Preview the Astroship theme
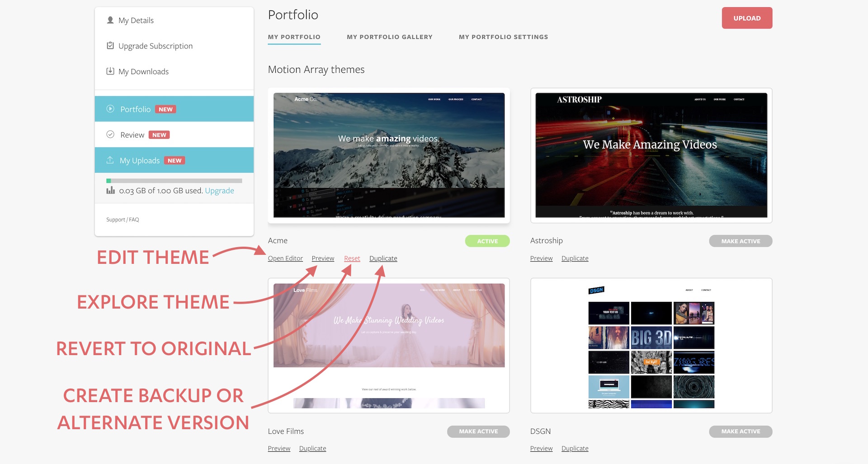Image resolution: width=868 pixels, height=464 pixels. point(541,258)
